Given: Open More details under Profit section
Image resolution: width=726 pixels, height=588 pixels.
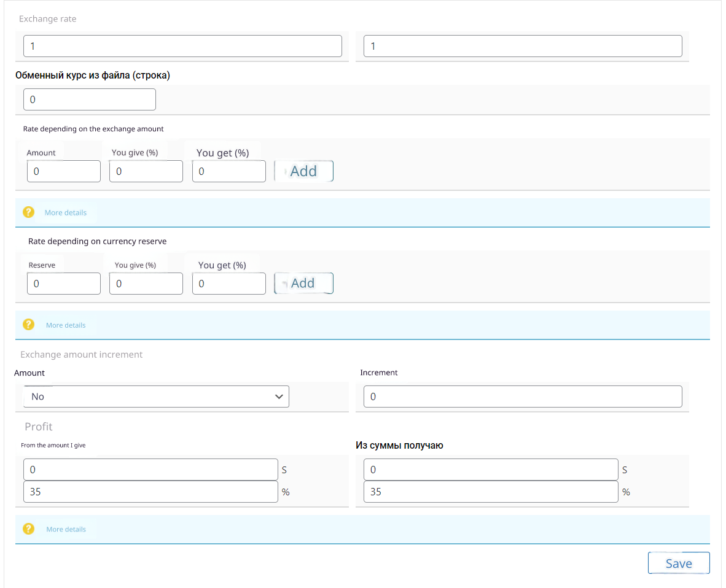Looking at the screenshot, I should (x=66, y=529).
